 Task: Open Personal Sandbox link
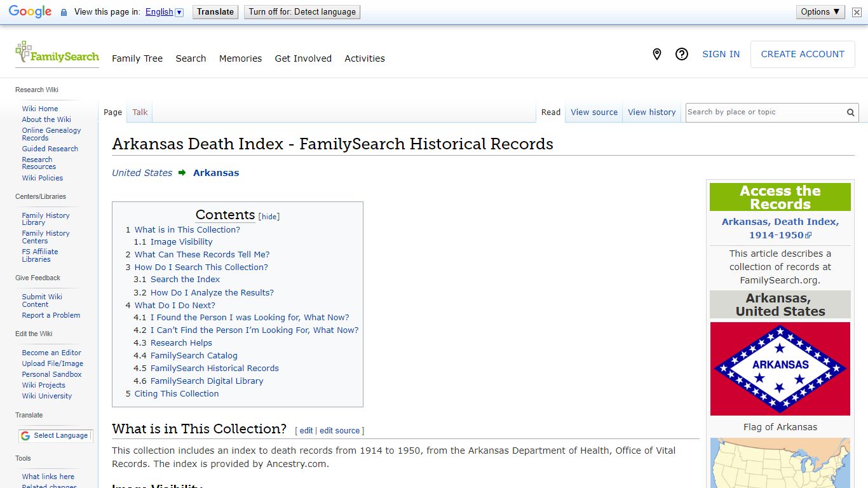pos(51,374)
